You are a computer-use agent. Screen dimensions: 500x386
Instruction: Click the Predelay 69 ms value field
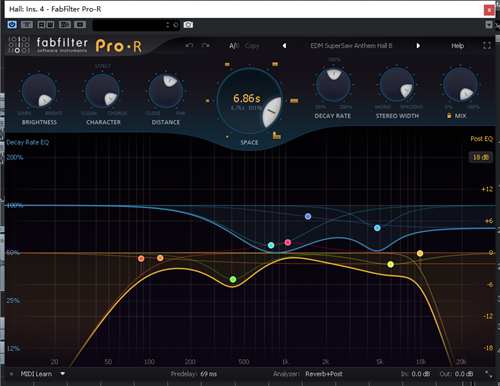tap(209, 374)
